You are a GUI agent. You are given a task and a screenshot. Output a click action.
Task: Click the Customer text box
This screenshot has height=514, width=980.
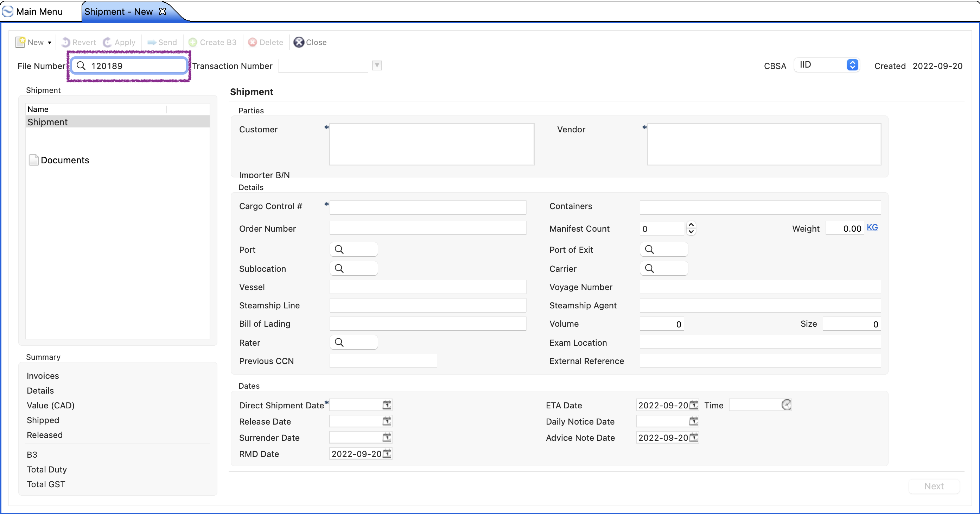(432, 144)
